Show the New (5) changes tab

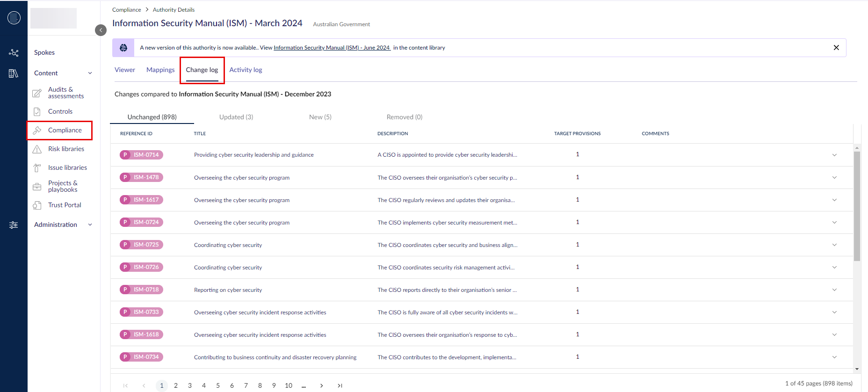320,117
